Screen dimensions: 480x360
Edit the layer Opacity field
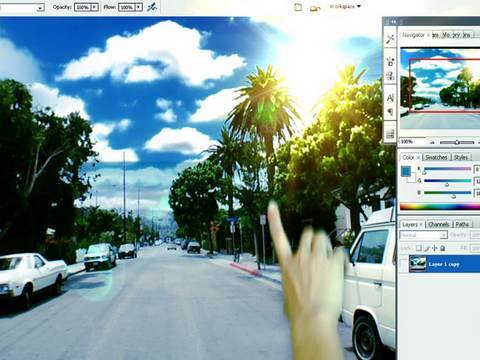click(x=475, y=235)
